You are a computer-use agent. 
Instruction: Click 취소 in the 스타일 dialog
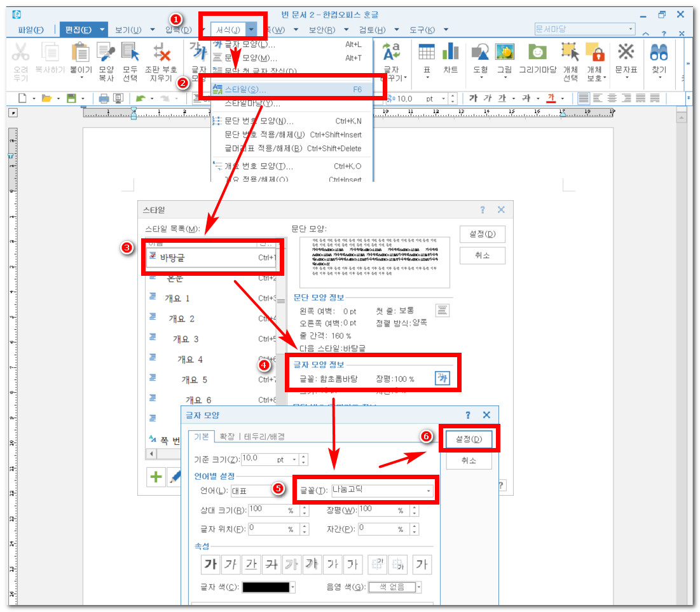pyautogui.click(x=482, y=255)
